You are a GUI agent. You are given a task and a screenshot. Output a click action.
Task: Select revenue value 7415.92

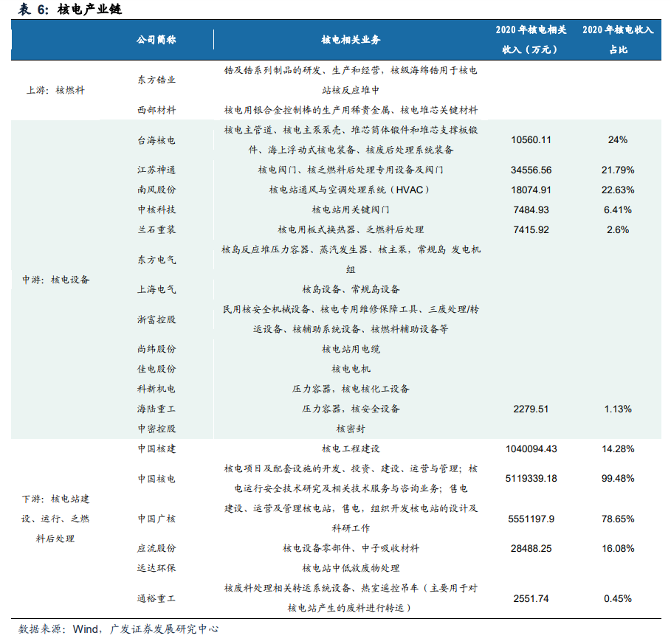tap(531, 229)
